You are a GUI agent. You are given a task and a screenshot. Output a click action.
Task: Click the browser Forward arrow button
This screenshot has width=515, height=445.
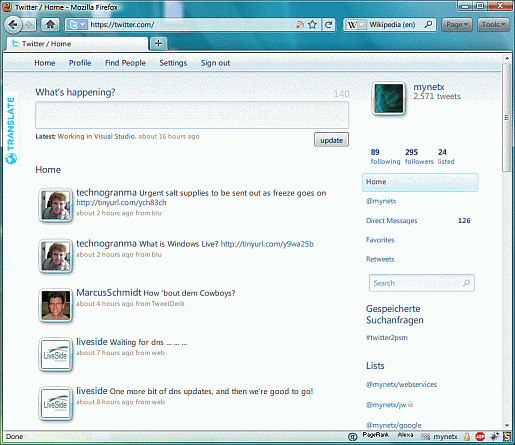tap(29, 25)
